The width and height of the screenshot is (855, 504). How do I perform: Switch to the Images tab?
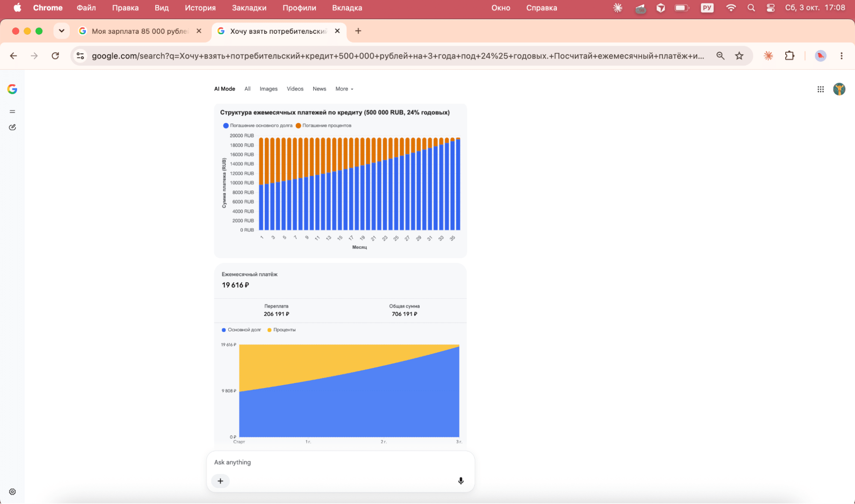coord(269,89)
